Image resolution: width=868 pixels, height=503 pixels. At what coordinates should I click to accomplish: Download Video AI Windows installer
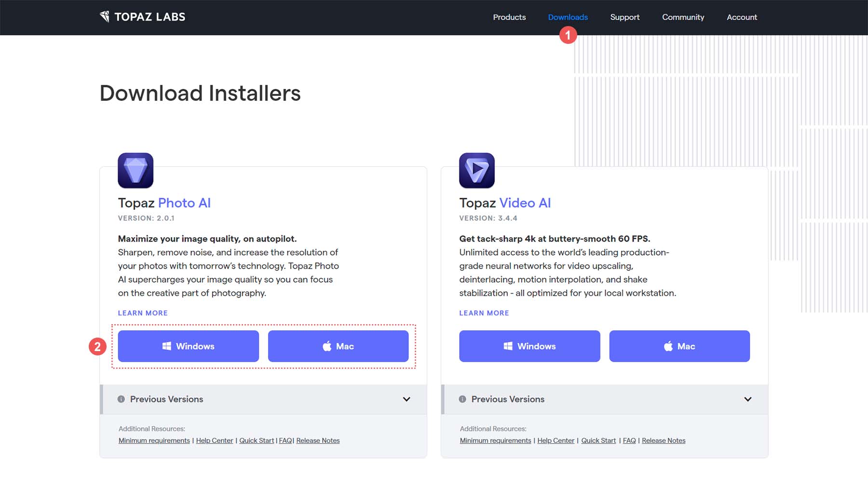[x=529, y=346]
